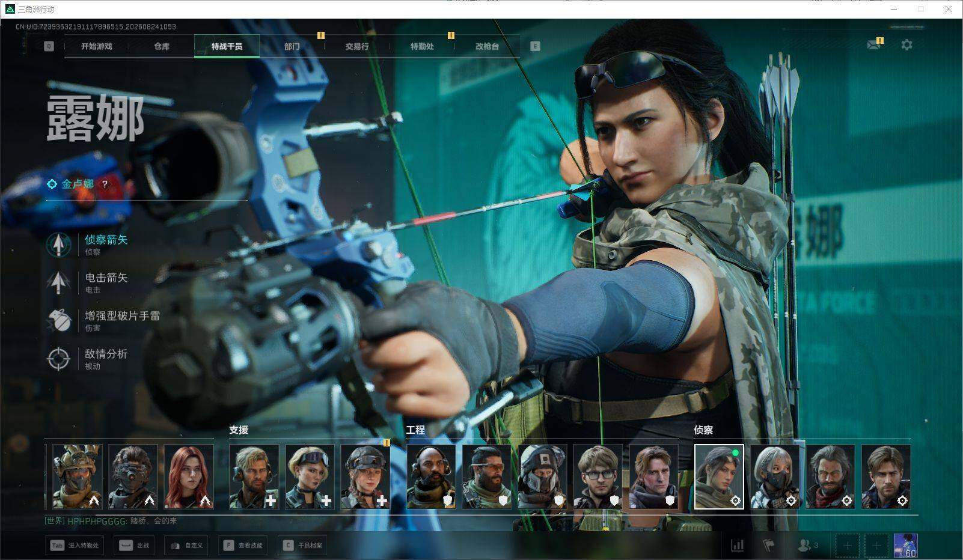Open the flag icon in the bottom bar
963x560 pixels.
(x=768, y=546)
